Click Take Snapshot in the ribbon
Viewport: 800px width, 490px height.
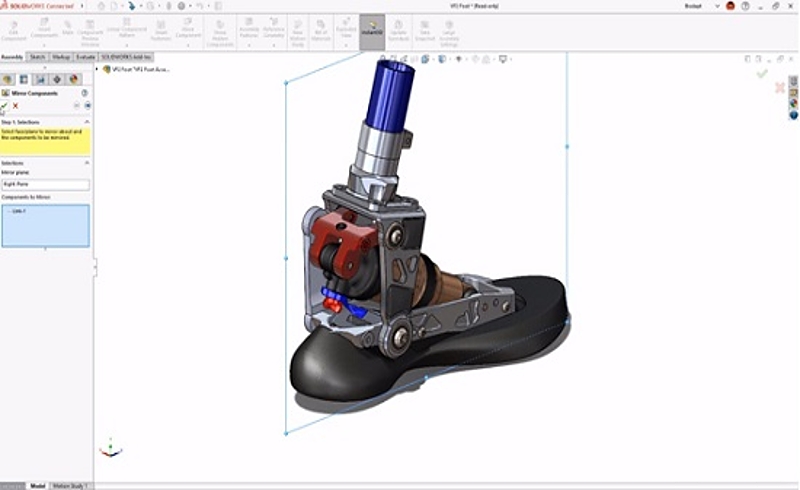pyautogui.click(x=424, y=32)
